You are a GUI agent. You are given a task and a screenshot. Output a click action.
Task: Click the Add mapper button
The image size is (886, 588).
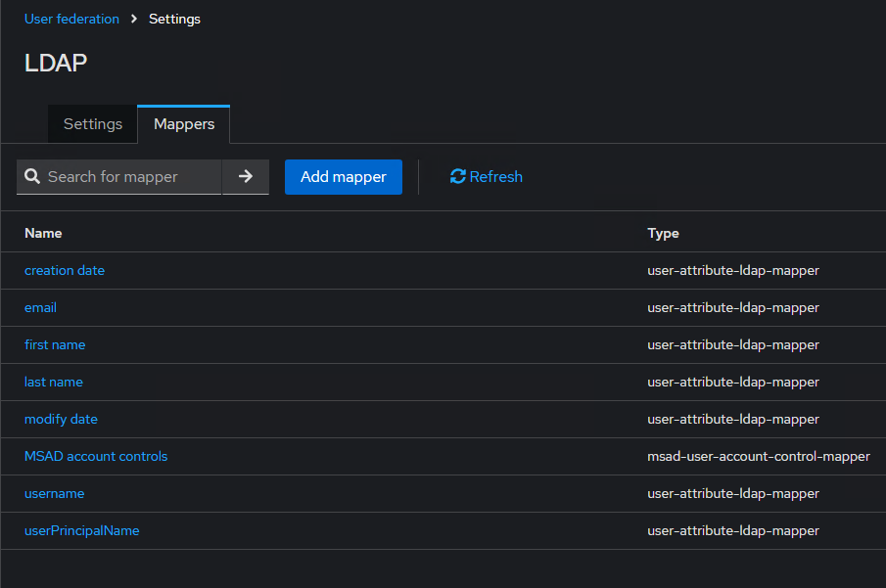[343, 177]
